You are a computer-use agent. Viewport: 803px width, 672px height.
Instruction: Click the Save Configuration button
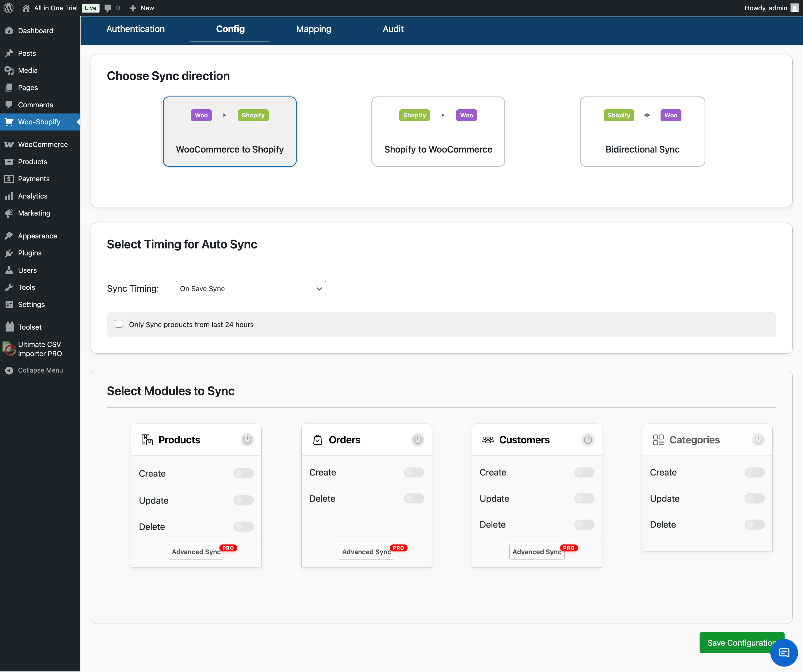738,642
